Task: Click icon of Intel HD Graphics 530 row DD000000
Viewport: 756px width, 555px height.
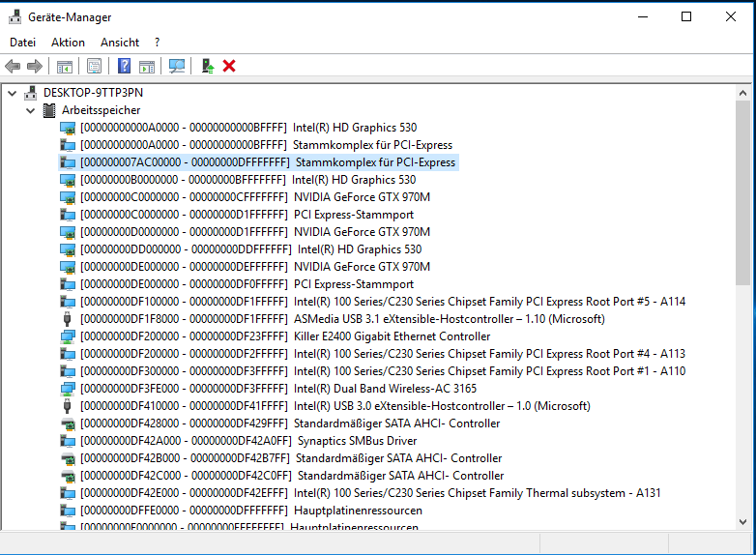Action: pos(68,249)
